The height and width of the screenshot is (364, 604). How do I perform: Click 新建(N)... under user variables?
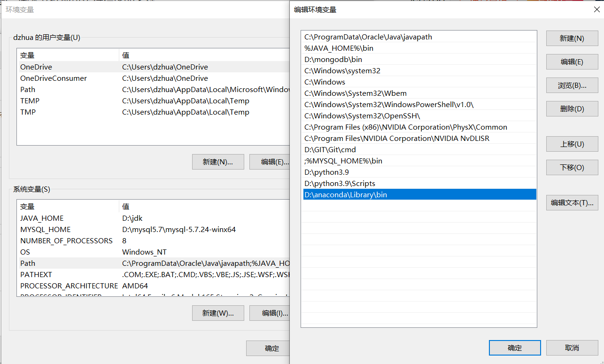click(x=218, y=162)
